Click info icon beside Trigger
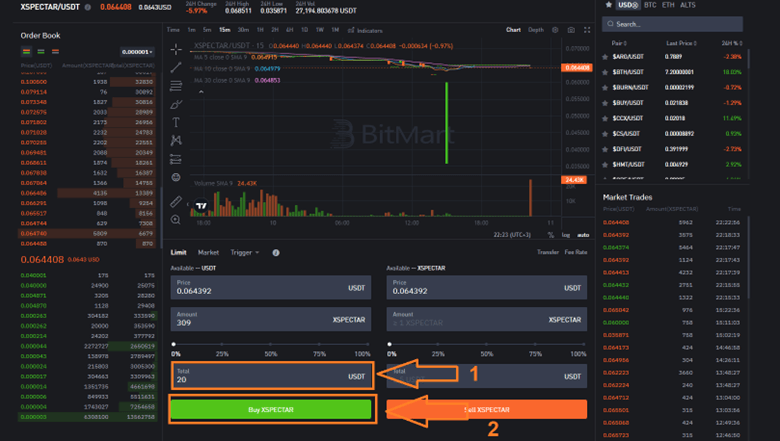Viewport: 780px width, 441px height. pyautogui.click(x=276, y=253)
